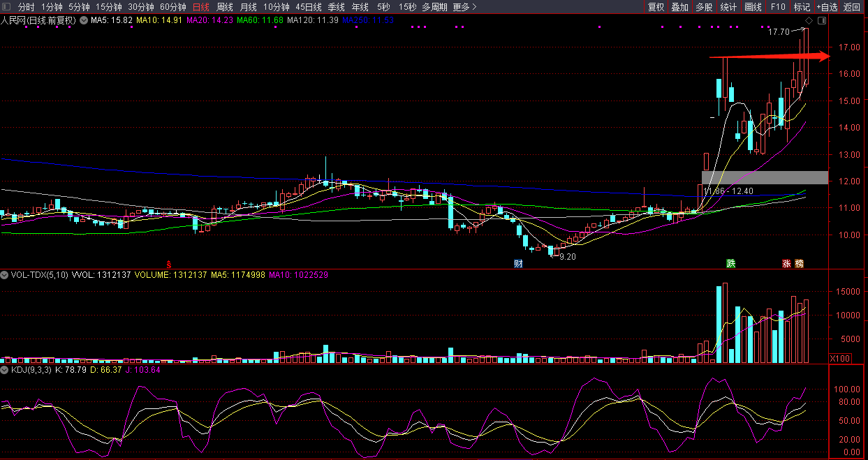Click the 榜 marker below chart
The width and height of the screenshot is (868, 460).
(x=799, y=264)
